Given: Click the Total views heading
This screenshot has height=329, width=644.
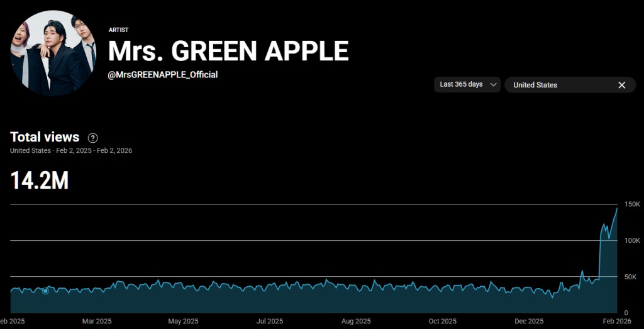Looking at the screenshot, I should (45, 137).
